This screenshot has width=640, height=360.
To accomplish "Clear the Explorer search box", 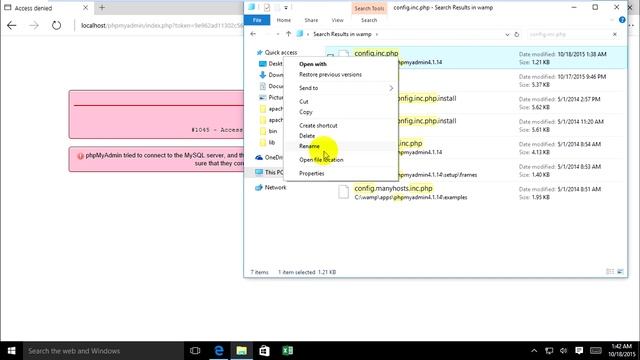I will pos(615,35).
